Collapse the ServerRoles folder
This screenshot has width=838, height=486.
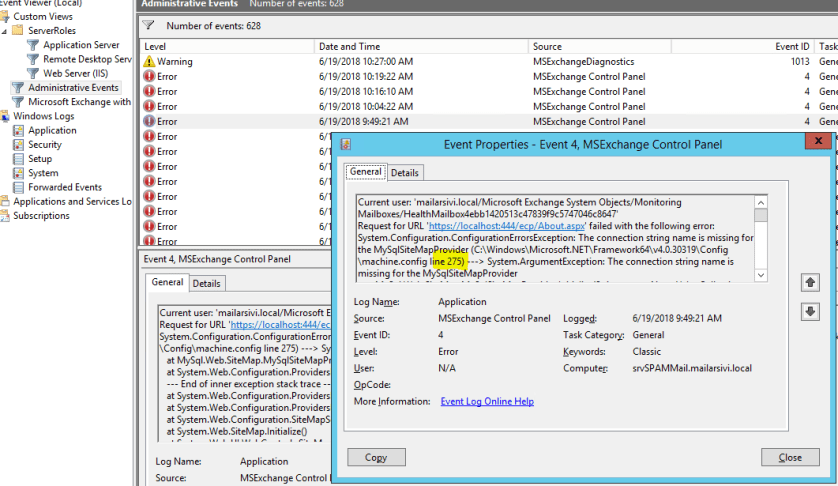[5, 31]
